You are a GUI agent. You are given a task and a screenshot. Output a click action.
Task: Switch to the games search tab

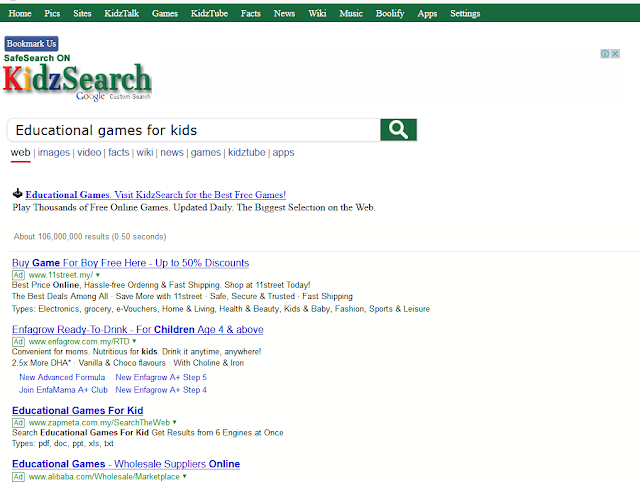pyautogui.click(x=206, y=153)
